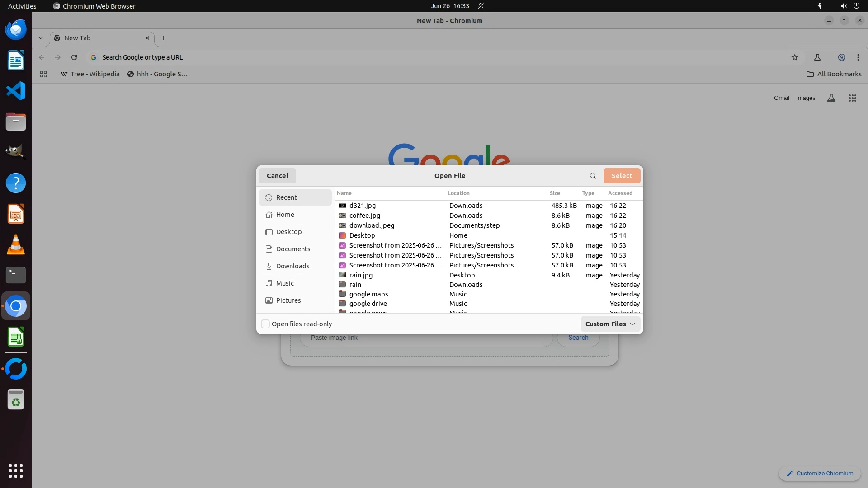Select the Pictures folder in sidebar
Viewport: 868px width, 488px height.
(288, 300)
